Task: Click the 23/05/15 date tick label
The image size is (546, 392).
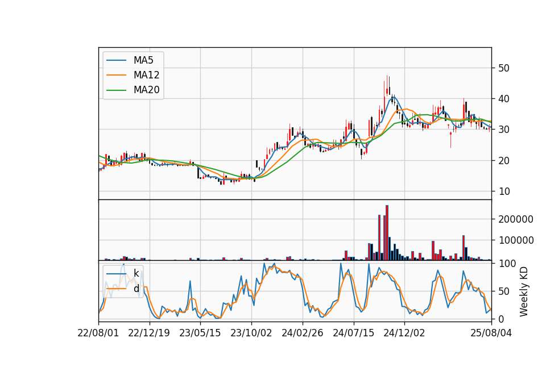Action: pos(200,333)
